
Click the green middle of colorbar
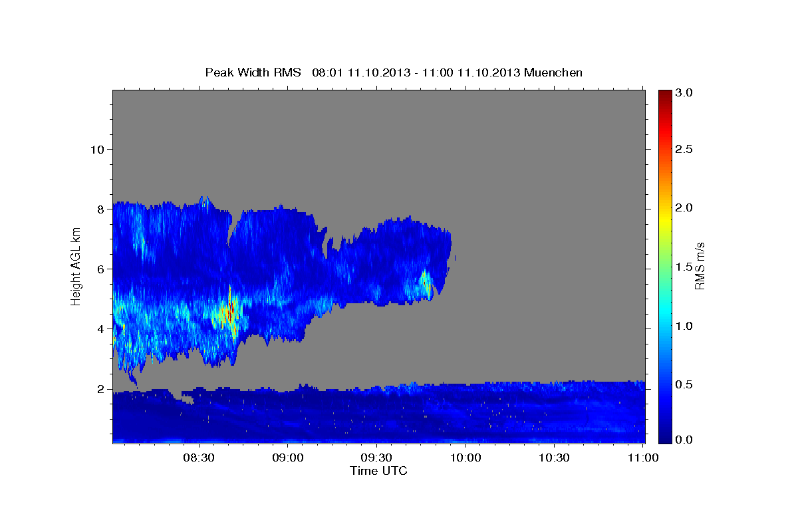click(664, 266)
